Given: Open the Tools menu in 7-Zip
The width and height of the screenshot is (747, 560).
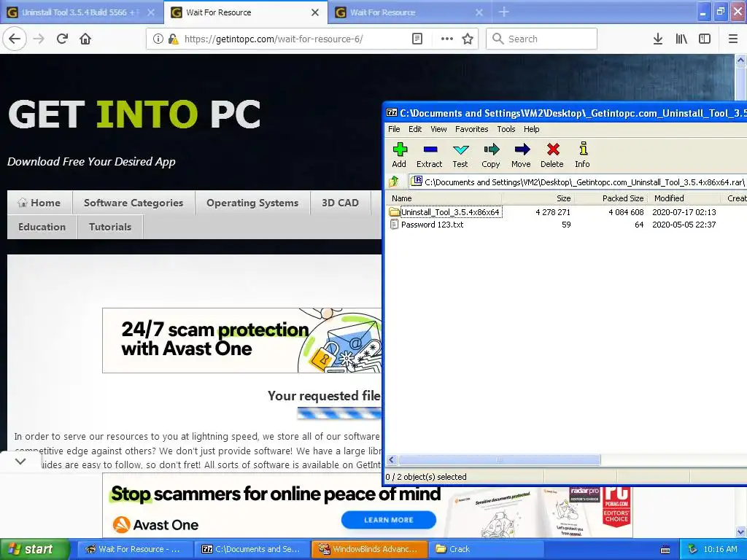Looking at the screenshot, I should [x=506, y=129].
